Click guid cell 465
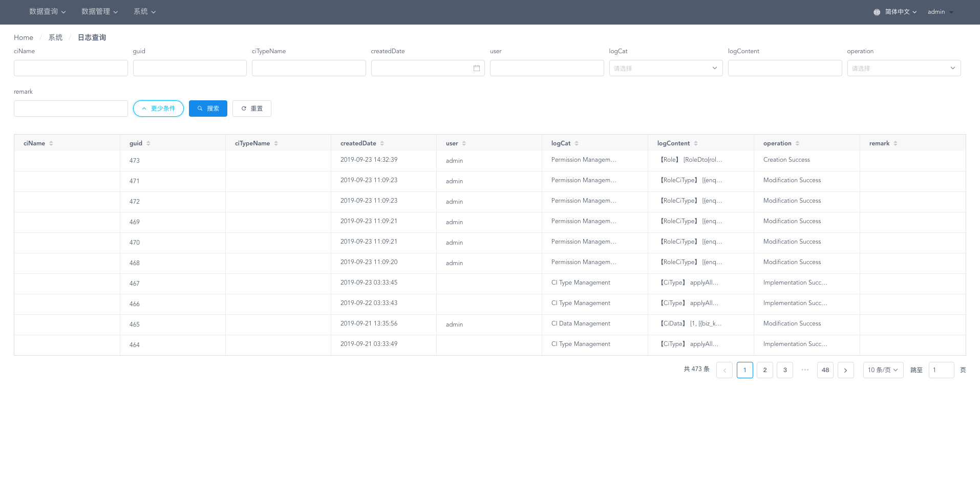Viewport: 980px width, 498px height. pos(135,324)
